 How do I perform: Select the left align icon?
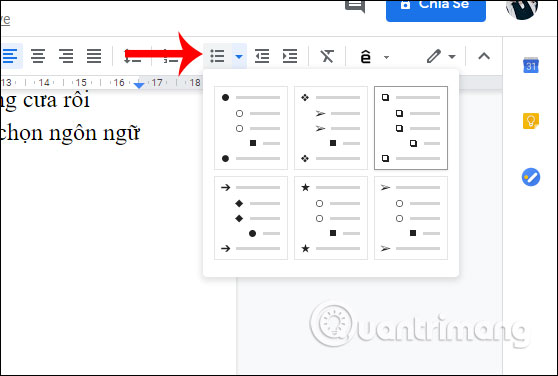10,56
